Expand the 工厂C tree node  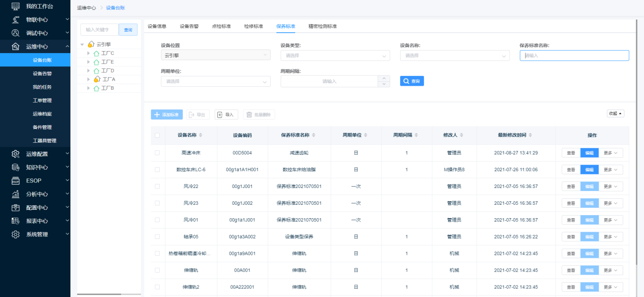coord(89,53)
